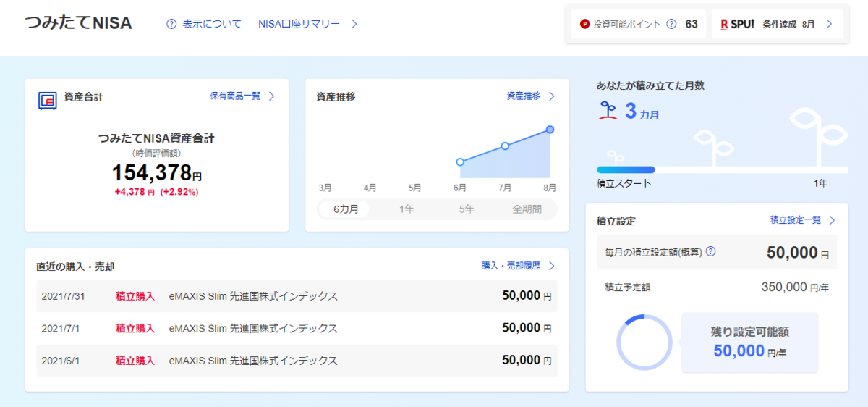This screenshot has height=407, width=868.
Task: Click the 投資可能ポイント value 63
Action: [x=692, y=24]
